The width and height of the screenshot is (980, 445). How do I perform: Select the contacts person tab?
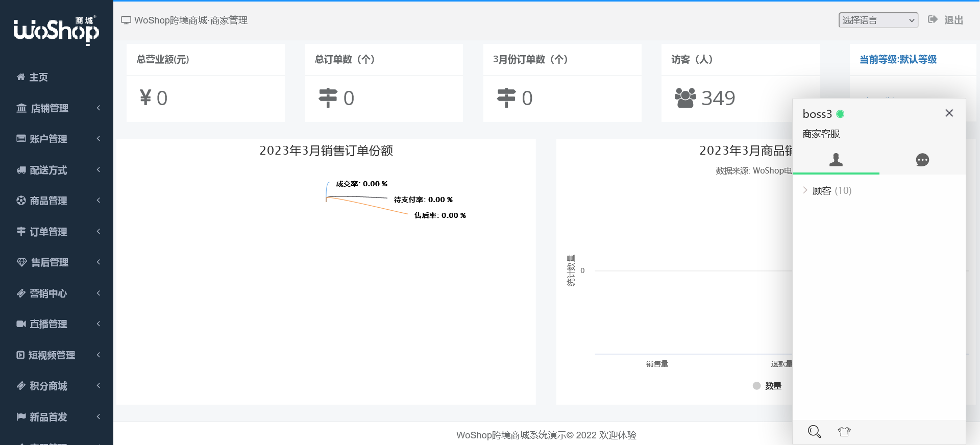(836, 160)
